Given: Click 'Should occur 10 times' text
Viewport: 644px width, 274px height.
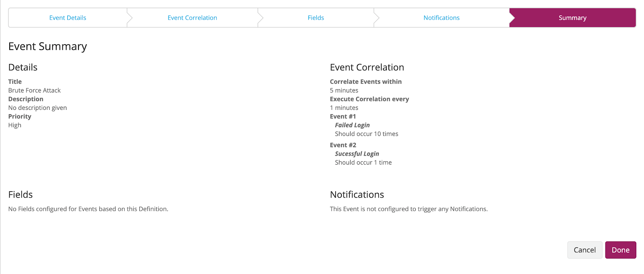Looking at the screenshot, I should point(366,134).
